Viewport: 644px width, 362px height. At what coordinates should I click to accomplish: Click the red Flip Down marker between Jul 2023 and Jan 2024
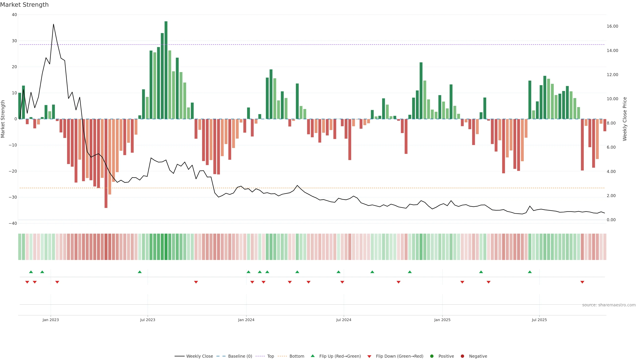[x=196, y=282]
